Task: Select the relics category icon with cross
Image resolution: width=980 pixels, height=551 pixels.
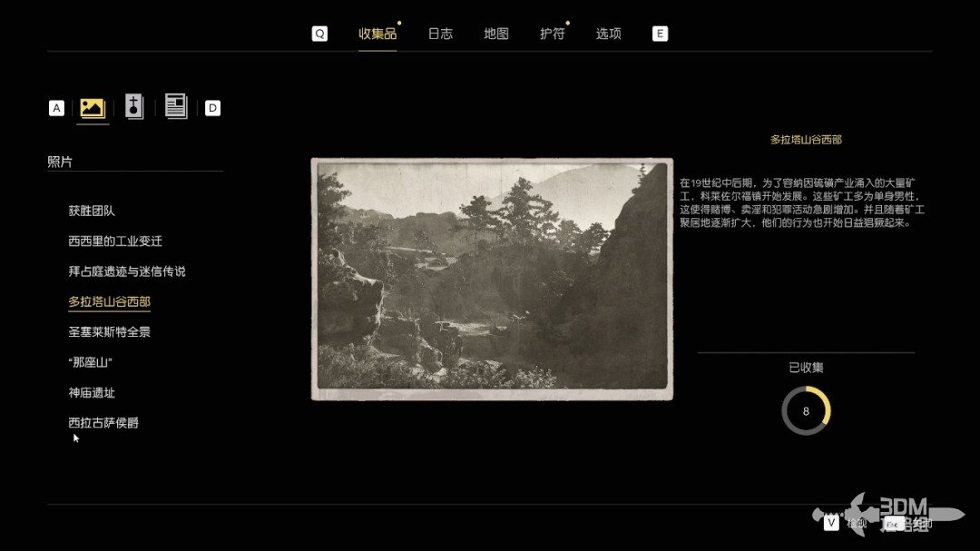Action: click(x=133, y=106)
